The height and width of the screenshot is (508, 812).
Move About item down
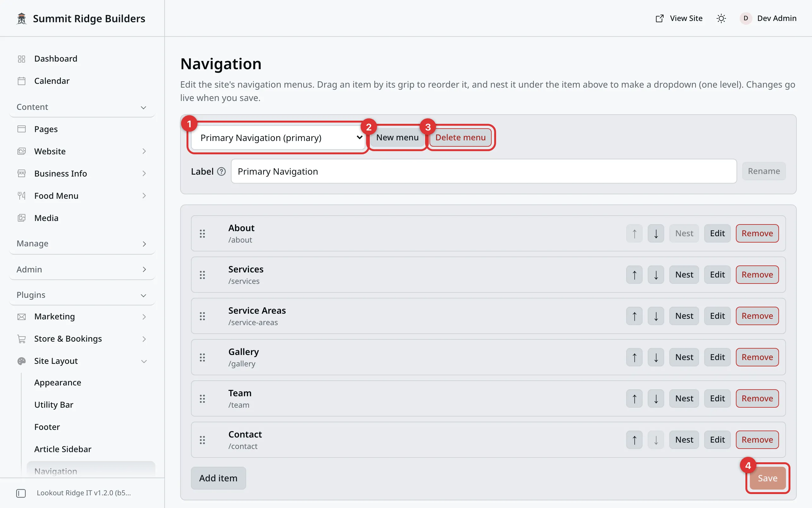point(656,233)
